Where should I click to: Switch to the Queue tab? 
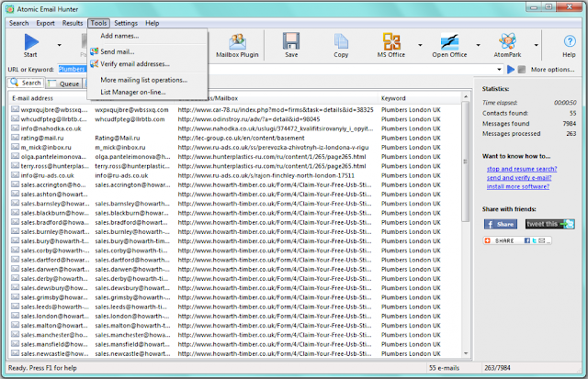(x=64, y=84)
